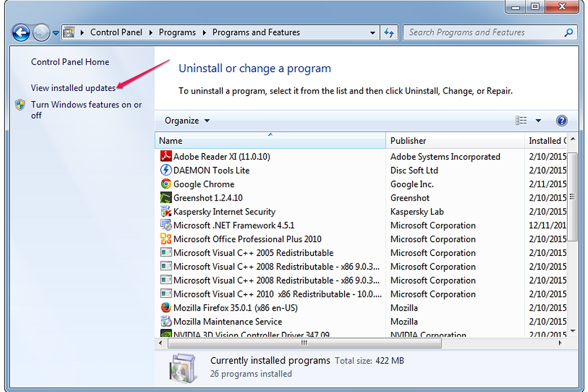Select Mozilla Maintenance Service program name
The width and height of the screenshot is (588, 392).
227,322
